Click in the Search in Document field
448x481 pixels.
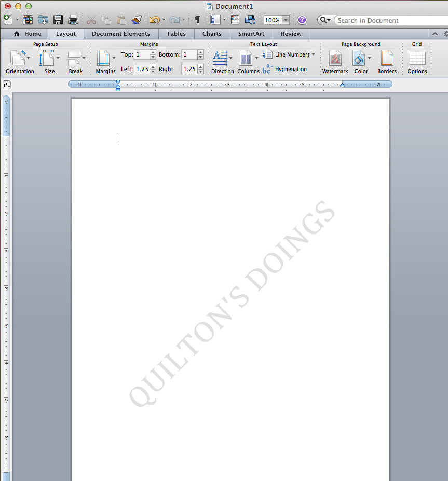coord(391,21)
